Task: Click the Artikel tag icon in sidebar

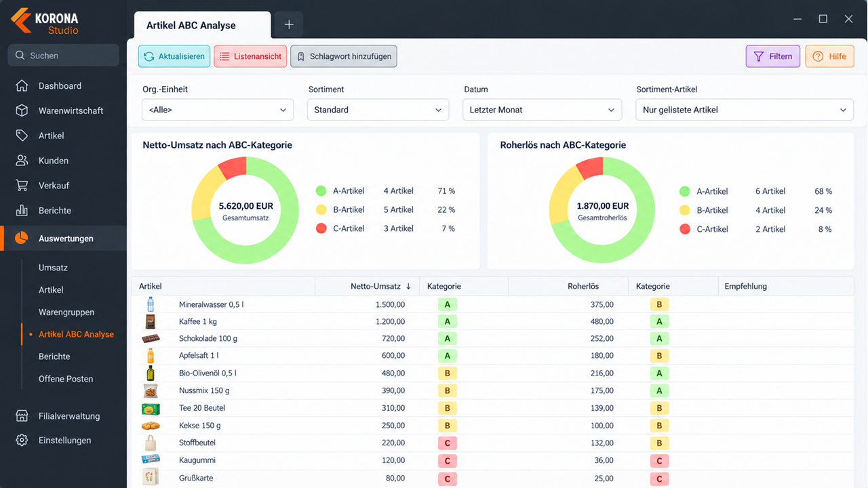Action: coord(22,136)
